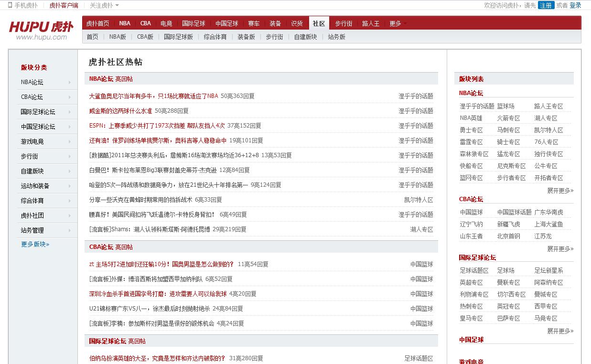Go to 国际足球版 in the sub-navigation
Viewport: 591px width, 364px height.
(178, 37)
